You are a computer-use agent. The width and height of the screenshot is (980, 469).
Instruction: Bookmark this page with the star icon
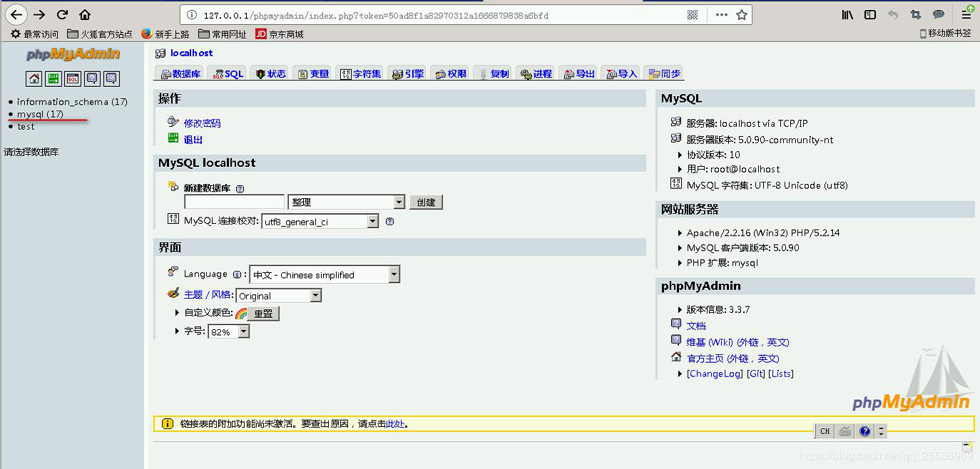pos(742,14)
